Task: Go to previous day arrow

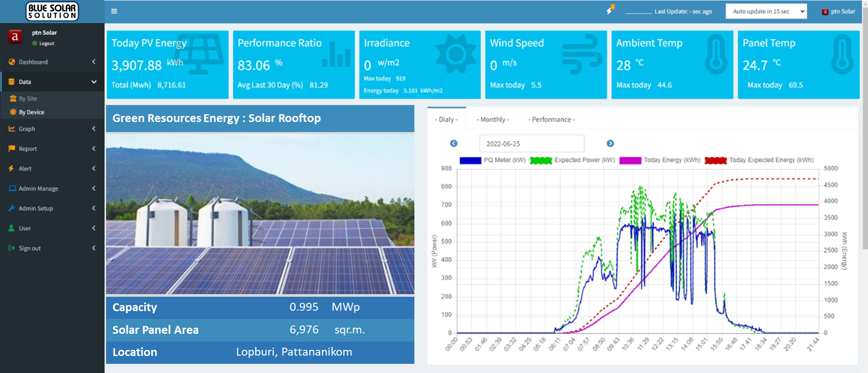Action: tap(454, 143)
